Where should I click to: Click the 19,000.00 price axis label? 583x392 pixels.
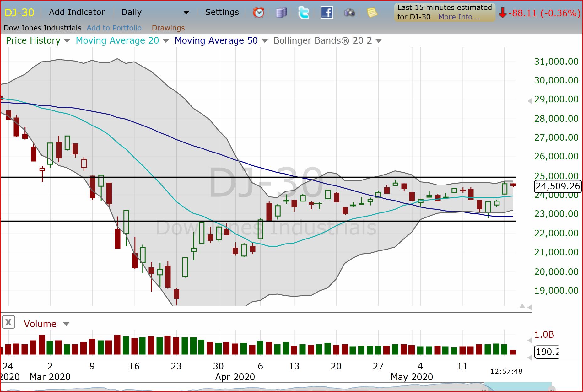click(556, 291)
